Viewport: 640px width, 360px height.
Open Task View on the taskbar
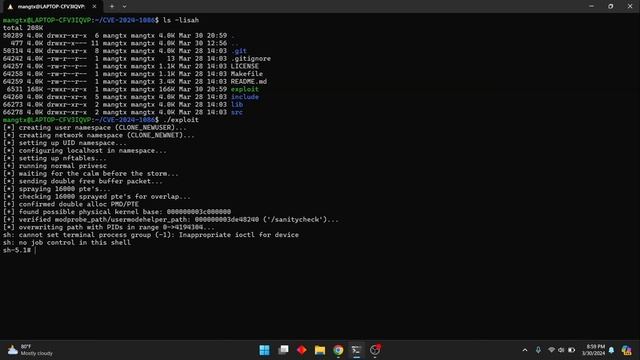point(283,350)
